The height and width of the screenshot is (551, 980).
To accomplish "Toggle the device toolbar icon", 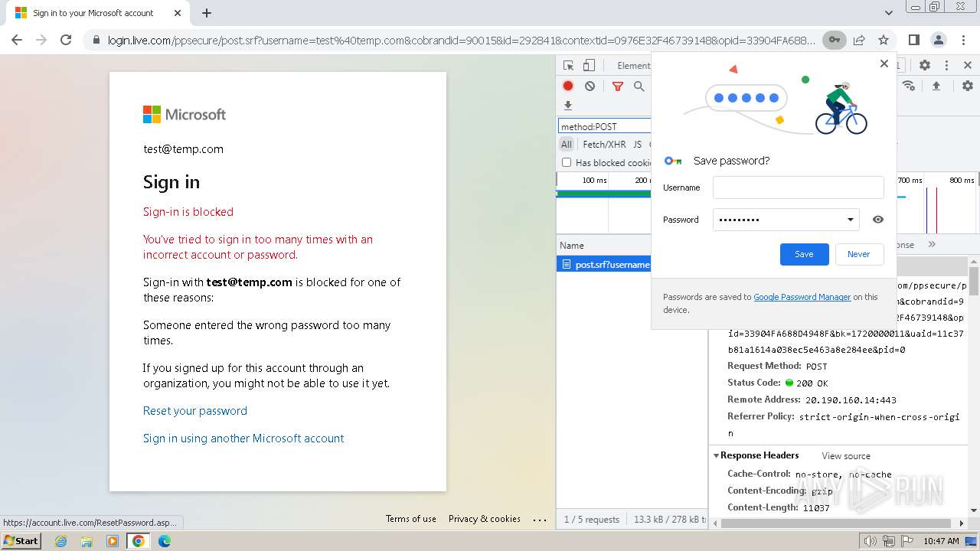I will 589,66.
